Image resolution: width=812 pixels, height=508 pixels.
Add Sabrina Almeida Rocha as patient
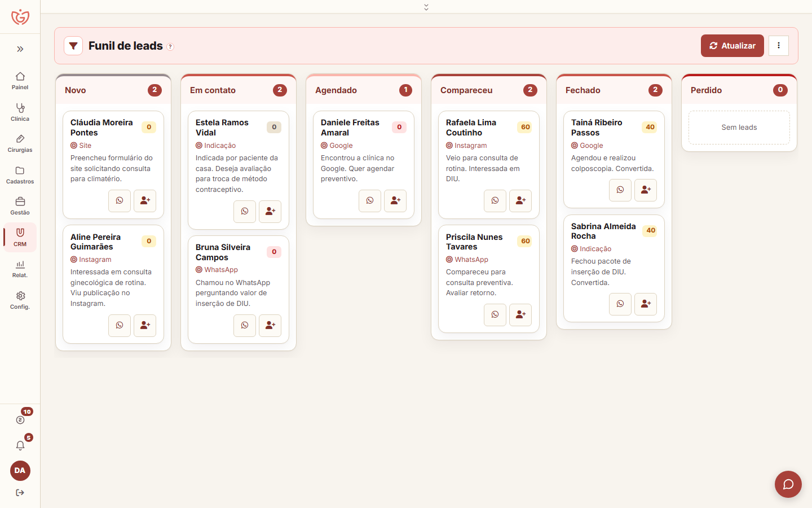[646, 304]
